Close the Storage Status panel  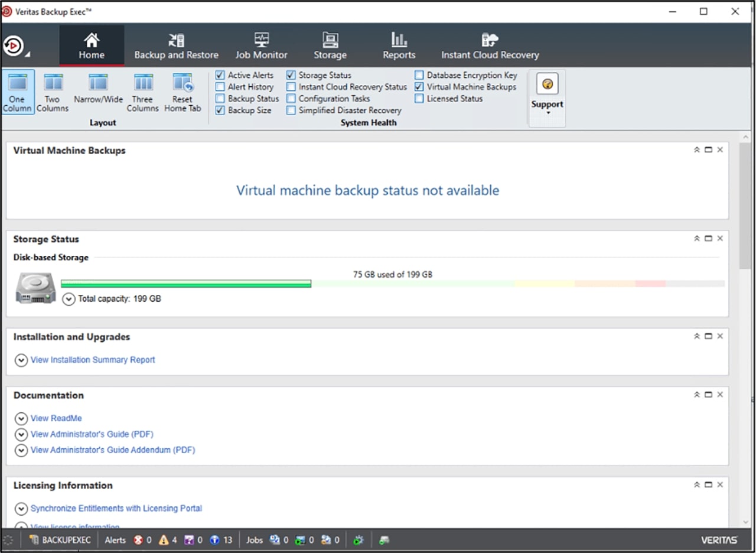[x=720, y=239]
